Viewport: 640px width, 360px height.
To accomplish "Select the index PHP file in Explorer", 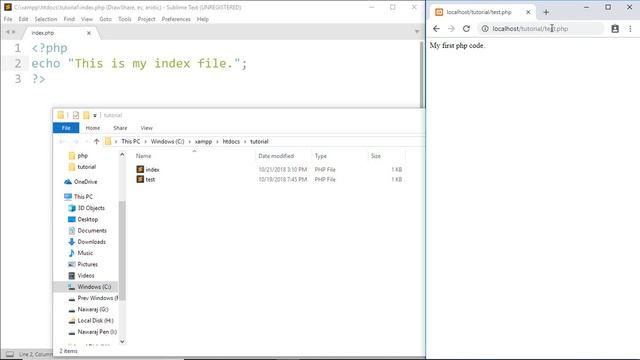I will [152, 169].
